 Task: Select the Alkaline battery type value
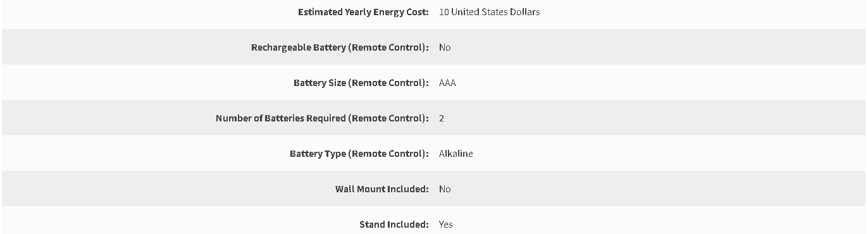(456, 154)
